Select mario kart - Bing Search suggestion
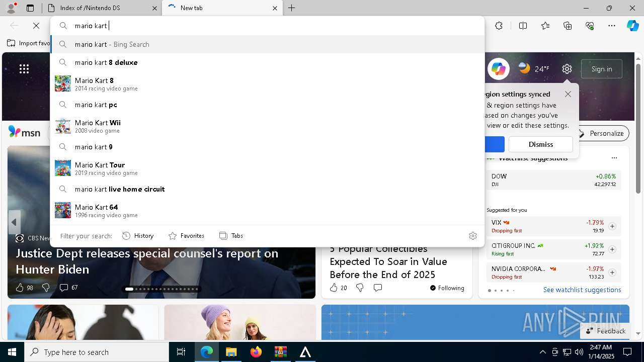Screen dimensions: 644x362 point(267,44)
